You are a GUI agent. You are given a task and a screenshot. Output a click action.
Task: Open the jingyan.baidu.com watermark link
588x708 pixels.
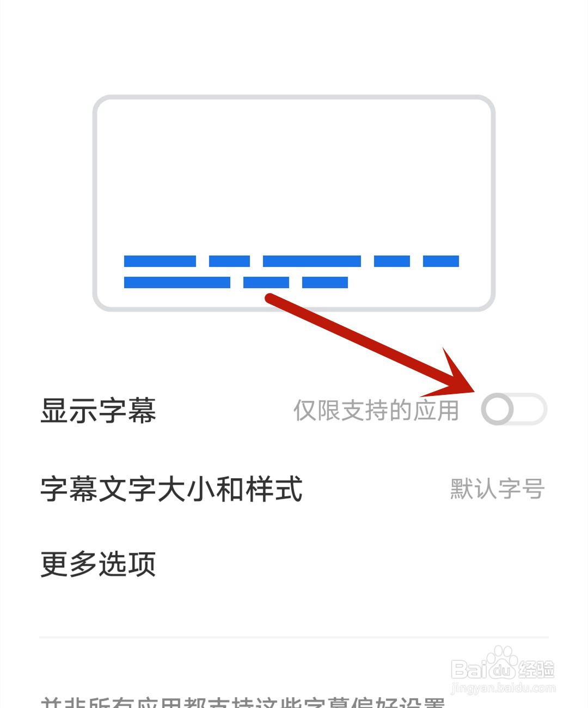click(x=504, y=688)
